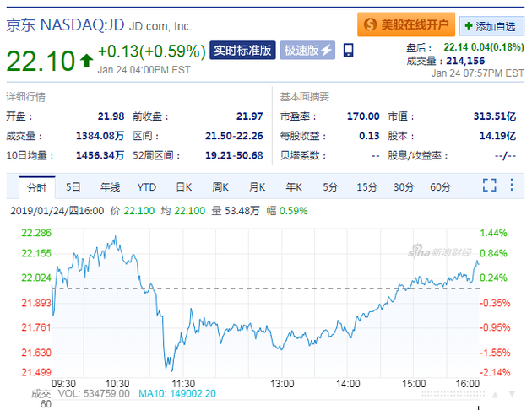Click the 10:30 time axis label
The width and height of the screenshot is (532, 410).
(x=117, y=384)
